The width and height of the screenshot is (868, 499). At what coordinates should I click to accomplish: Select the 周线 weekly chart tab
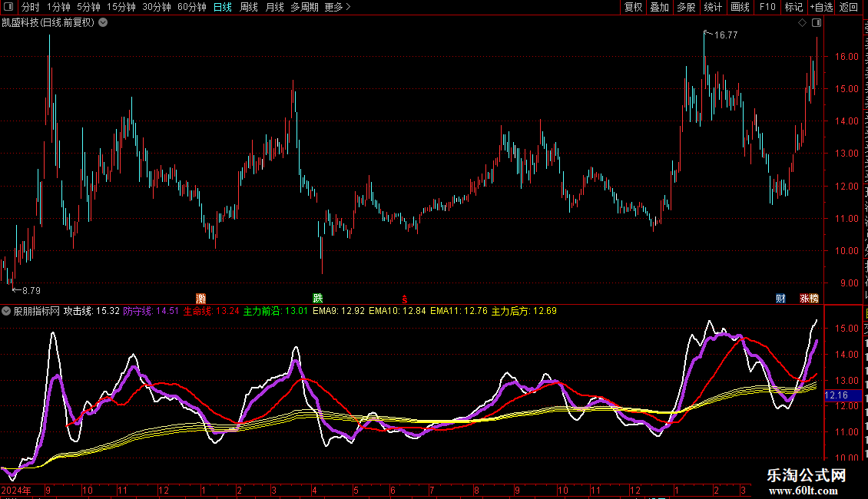tap(249, 7)
